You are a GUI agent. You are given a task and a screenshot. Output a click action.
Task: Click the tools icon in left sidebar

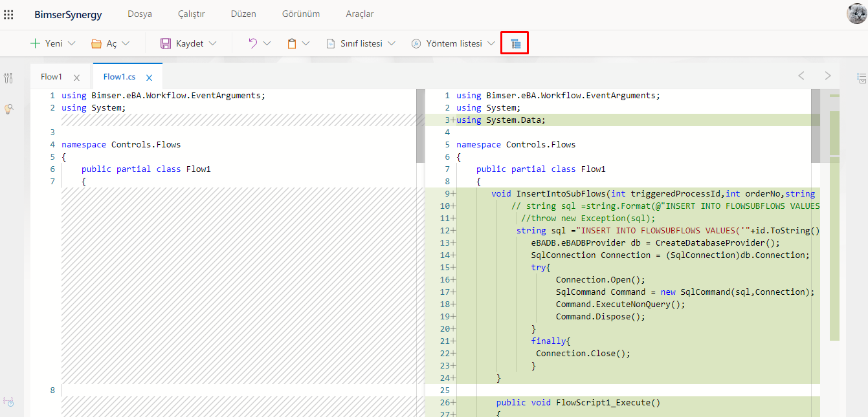pos(8,78)
